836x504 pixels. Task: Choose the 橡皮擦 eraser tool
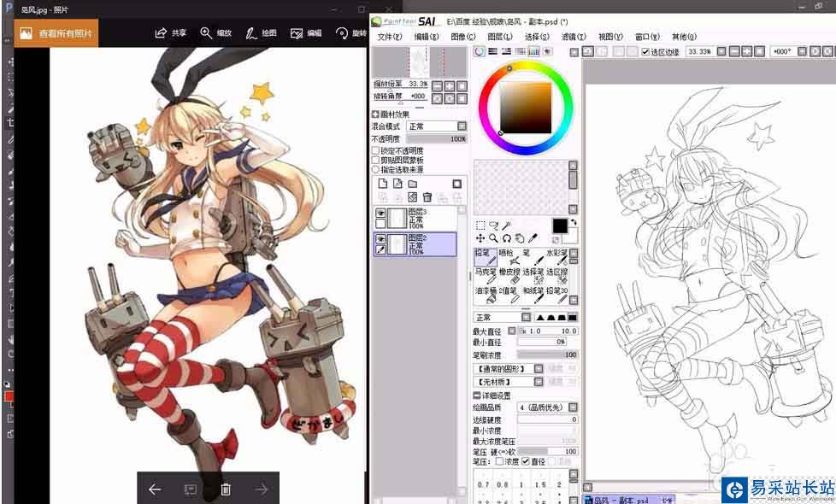(509, 276)
